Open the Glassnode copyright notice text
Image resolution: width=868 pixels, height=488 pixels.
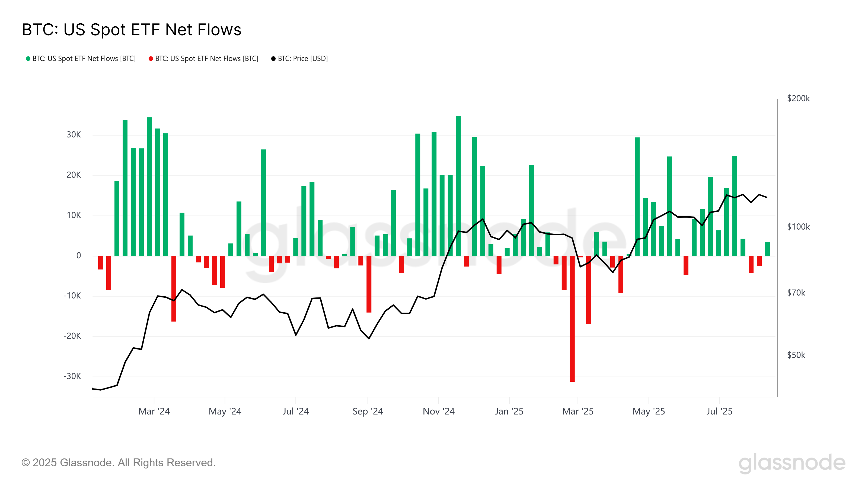[118, 463]
